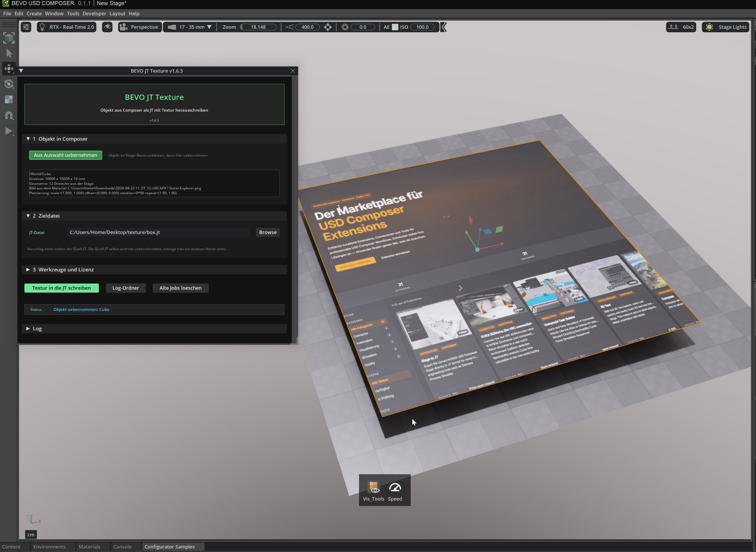Switch to the Console tab
Screen dimensions: 756x552
122,547
